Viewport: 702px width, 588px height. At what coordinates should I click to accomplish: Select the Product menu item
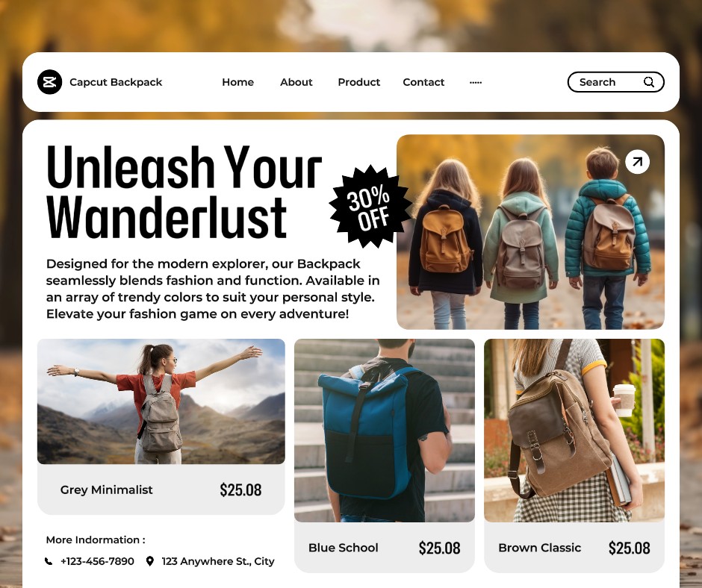pyautogui.click(x=359, y=82)
